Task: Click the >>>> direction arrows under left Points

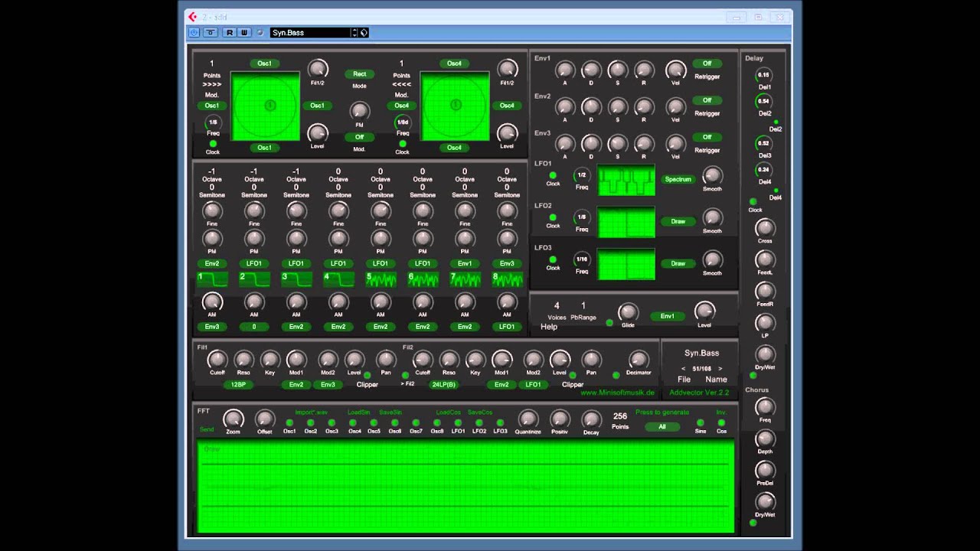Action: coord(212,84)
